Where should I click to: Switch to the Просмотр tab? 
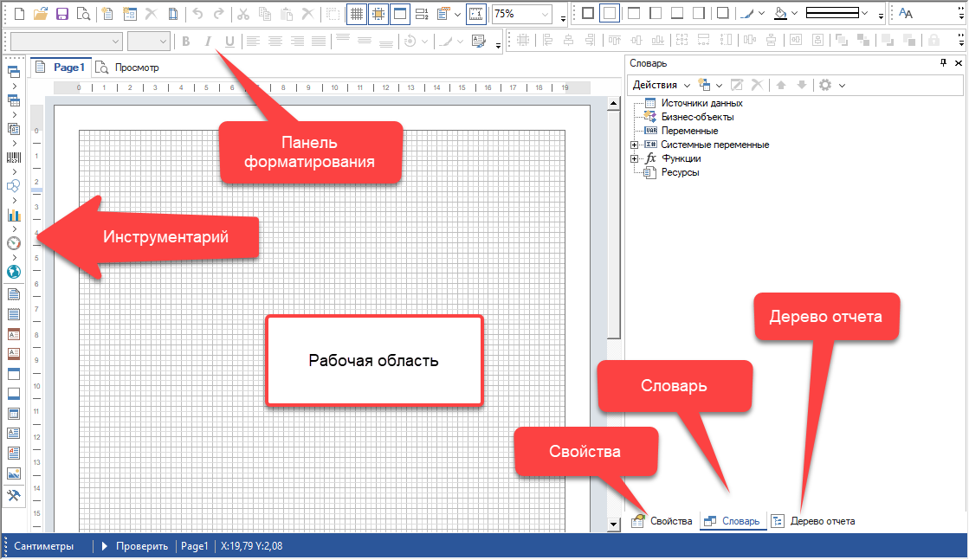tap(128, 68)
